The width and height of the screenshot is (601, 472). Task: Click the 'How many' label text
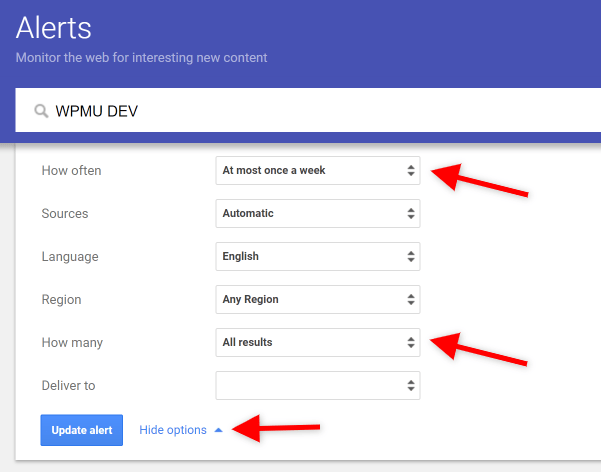click(x=72, y=342)
